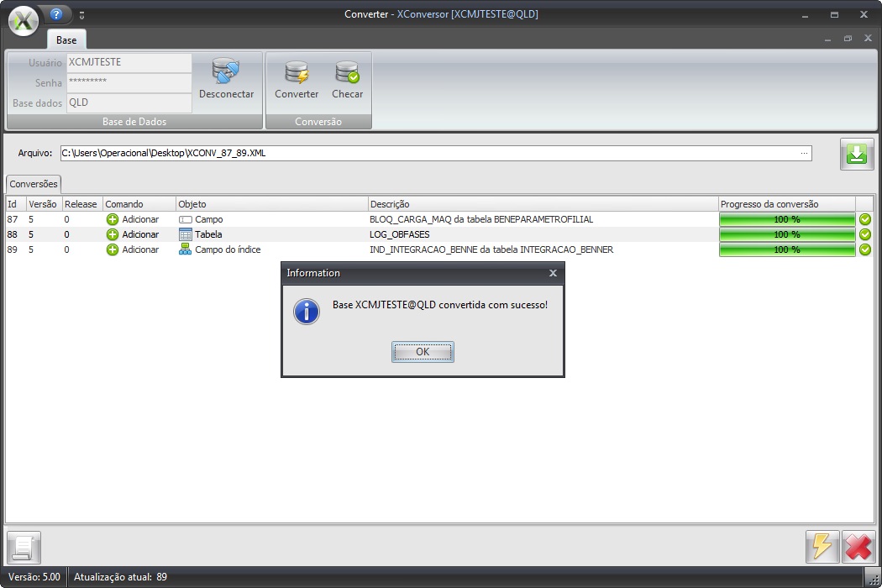
Task: Click the green download arrow button
Action: pos(857,155)
